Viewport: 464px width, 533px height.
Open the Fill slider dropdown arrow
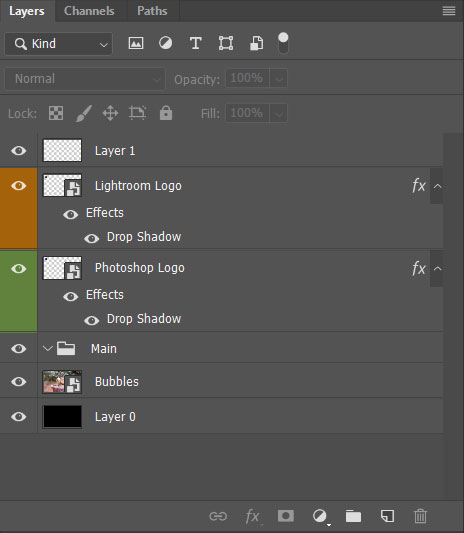[x=279, y=113]
